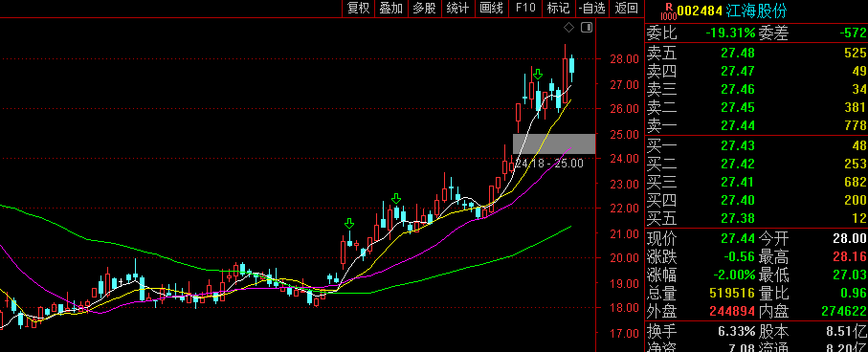Click the 股本 value 8.51亿
The height and width of the screenshot is (352, 868).
coord(845,332)
